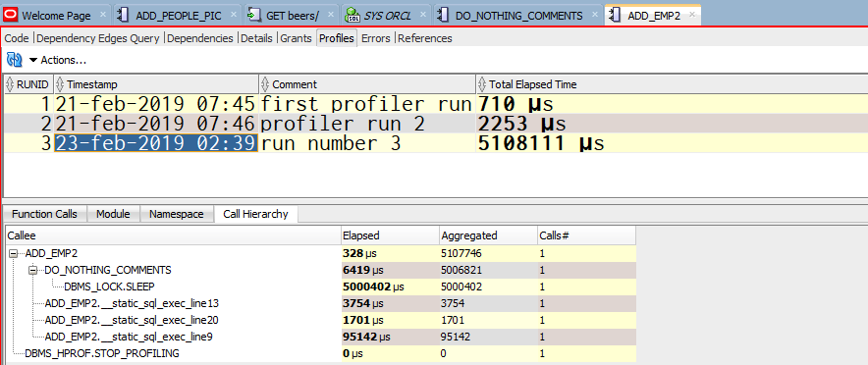The image size is (868, 365).
Task: Open the Grants sub-tab
Action: coord(297,38)
